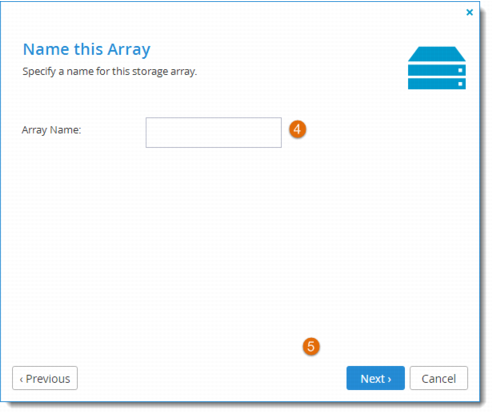Click the blue X in the dialog corner
Screen dimensions: 492x413
click(470, 12)
